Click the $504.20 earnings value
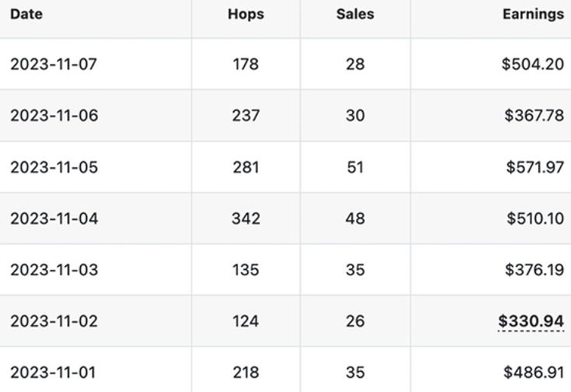Image resolution: width=571 pixels, height=392 pixels. (533, 64)
